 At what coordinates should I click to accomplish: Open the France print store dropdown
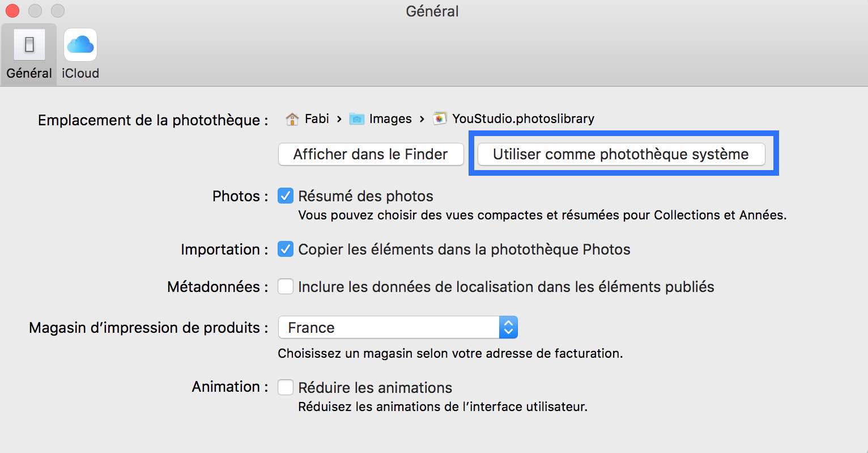point(398,328)
